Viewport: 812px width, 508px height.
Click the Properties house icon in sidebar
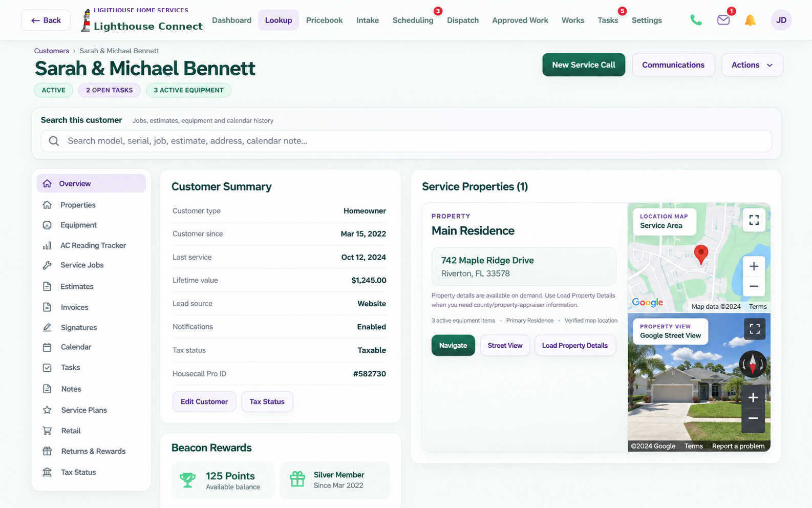47,205
